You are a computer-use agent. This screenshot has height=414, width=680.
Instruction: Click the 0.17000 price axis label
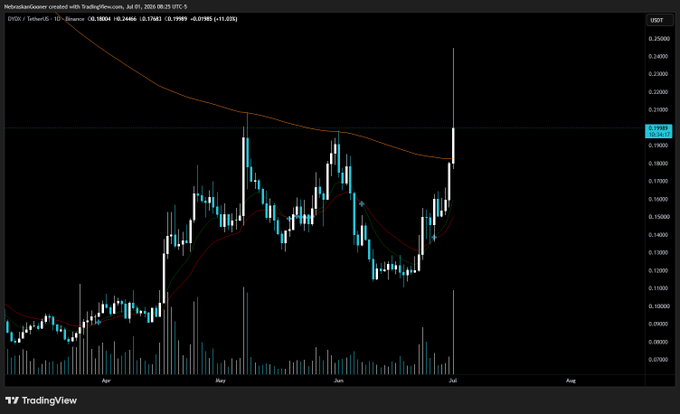tap(658, 181)
